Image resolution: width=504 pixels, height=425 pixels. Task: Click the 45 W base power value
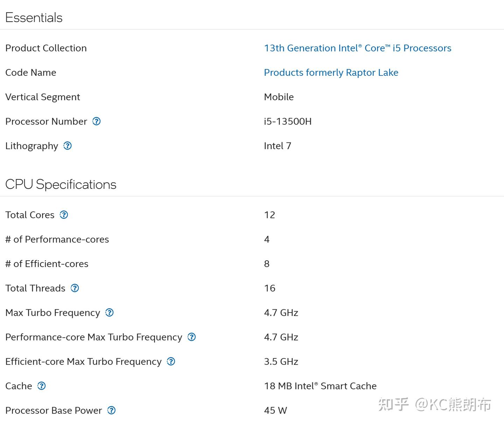(x=275, y=410)
